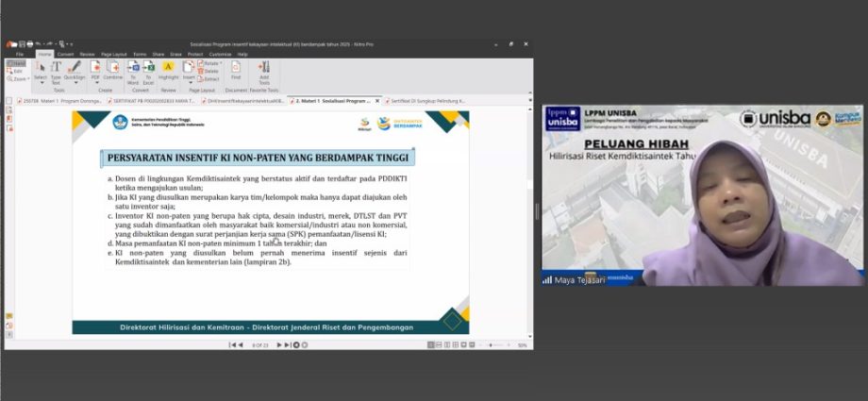Select the Type Text tool
The height and width of the screenshot is (401, 868).
click(56, 70)
